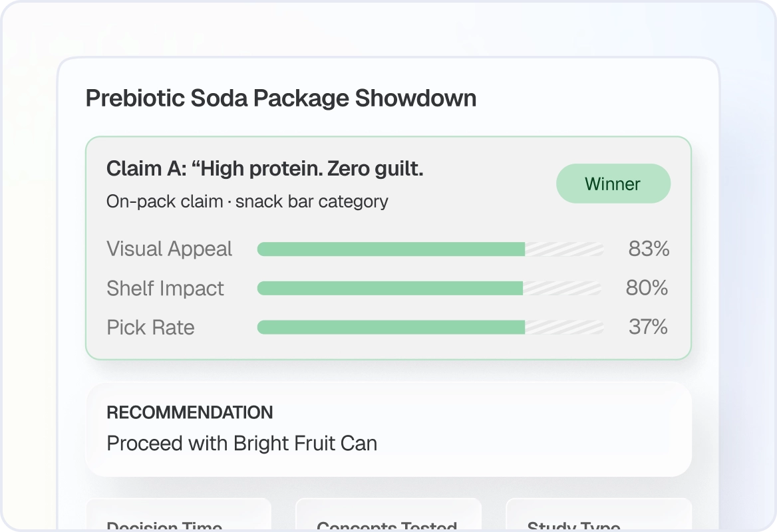Click the Shelf Impact progress bar

(430, 289)
